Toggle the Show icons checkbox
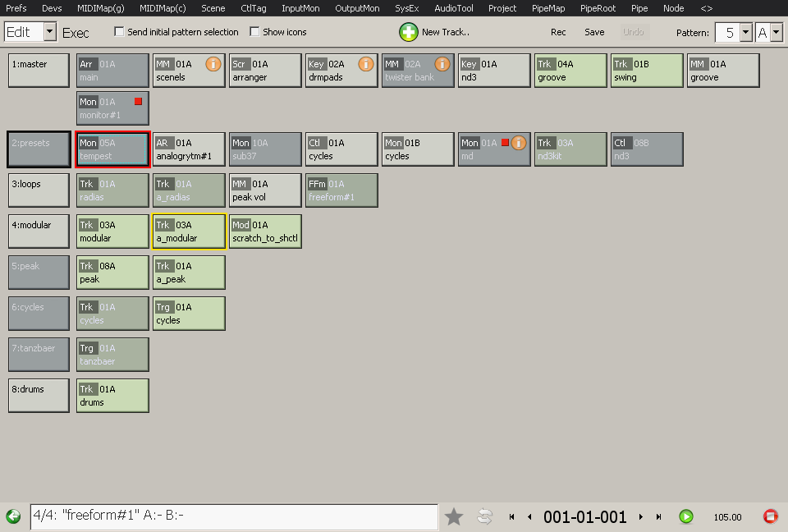This screenshot has height=532, width=788. click(254, 32)
